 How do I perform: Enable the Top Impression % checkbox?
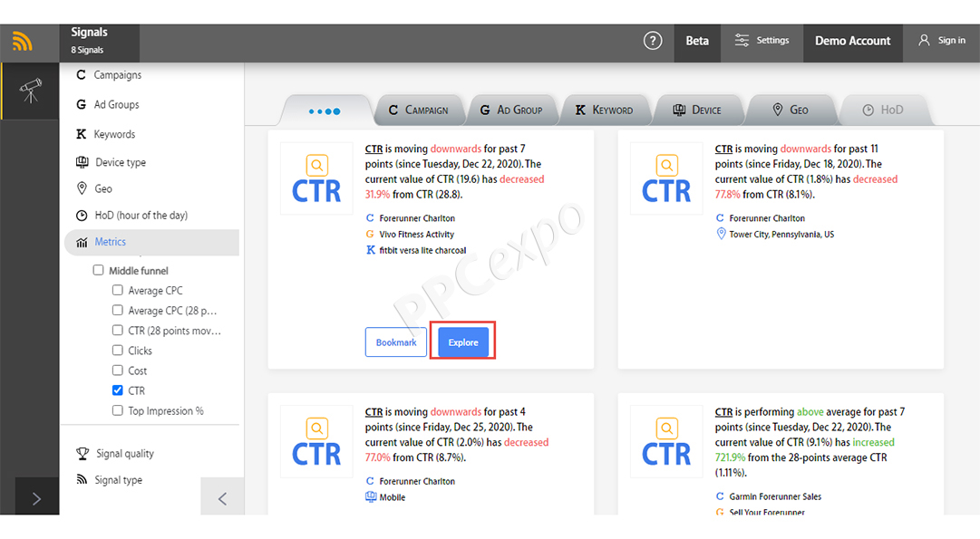pyautogui.click(x=118, y=410)
